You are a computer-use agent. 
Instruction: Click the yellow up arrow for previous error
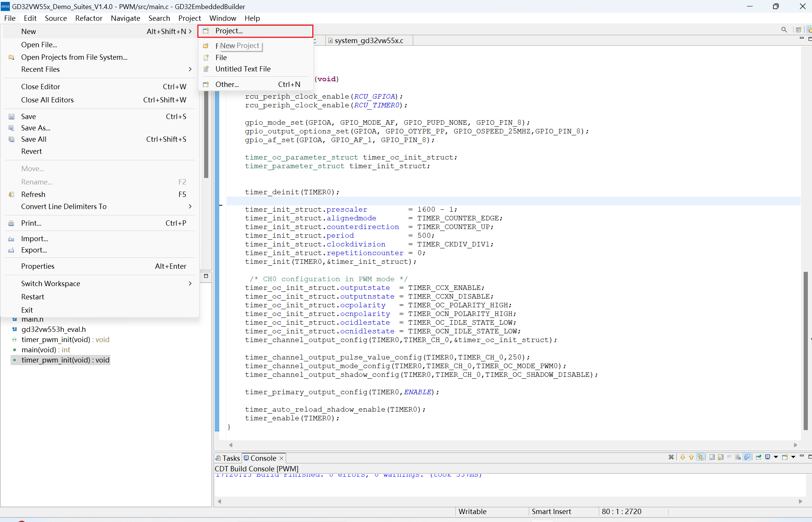(x=691, y=457)
